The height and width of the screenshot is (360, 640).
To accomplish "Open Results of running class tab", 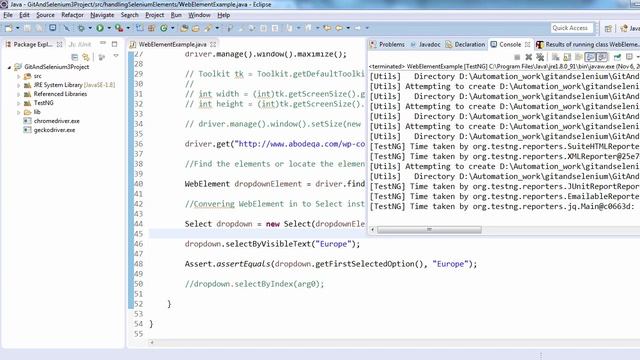I will point(587,44).
